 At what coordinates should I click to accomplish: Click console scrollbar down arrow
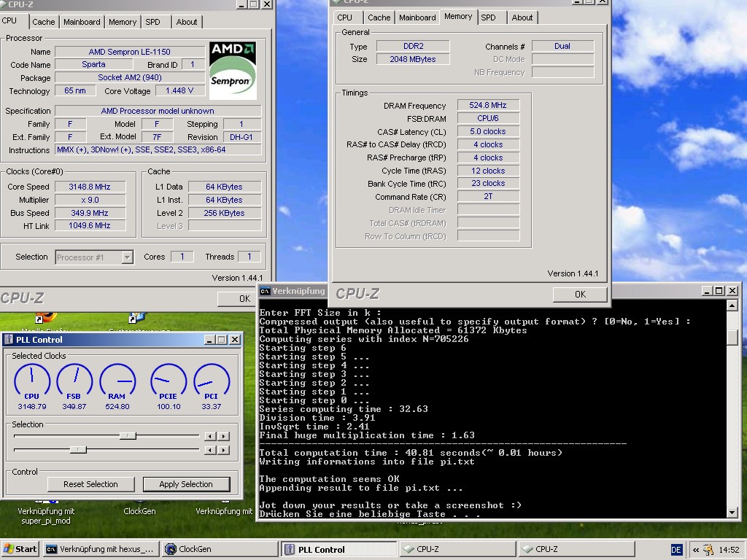[732, 513]
